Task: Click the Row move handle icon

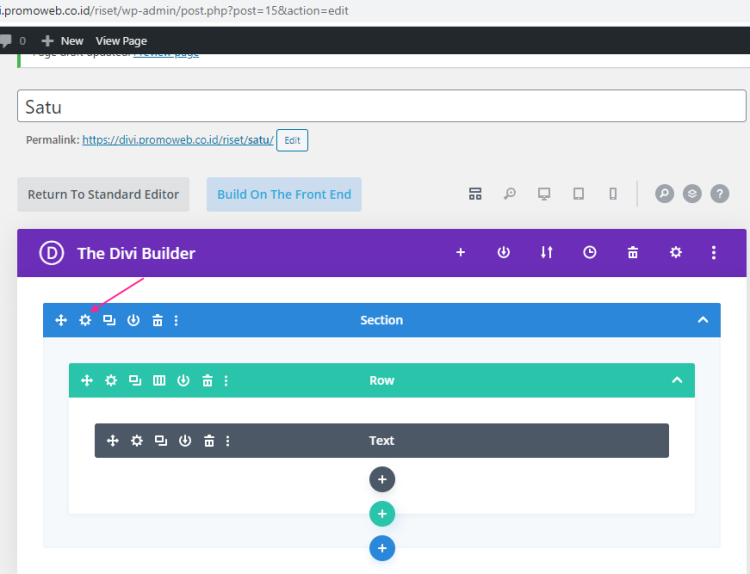Action: point(87,380)
